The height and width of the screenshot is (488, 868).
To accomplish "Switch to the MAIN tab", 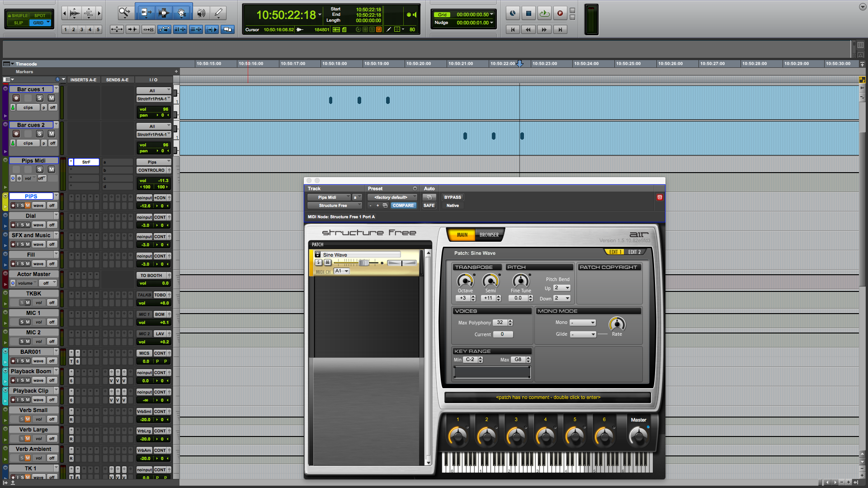I will [x=462, y=235].
